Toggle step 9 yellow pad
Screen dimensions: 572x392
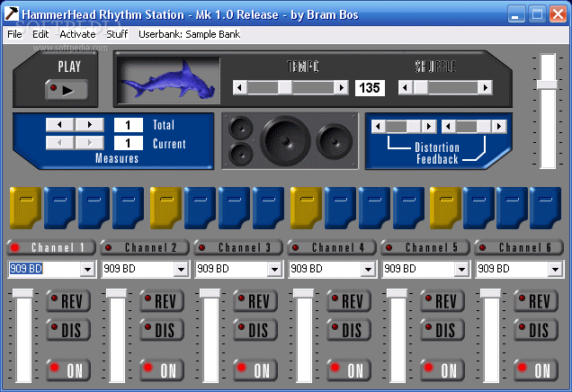pyautogui.click(x=307, y=208)
